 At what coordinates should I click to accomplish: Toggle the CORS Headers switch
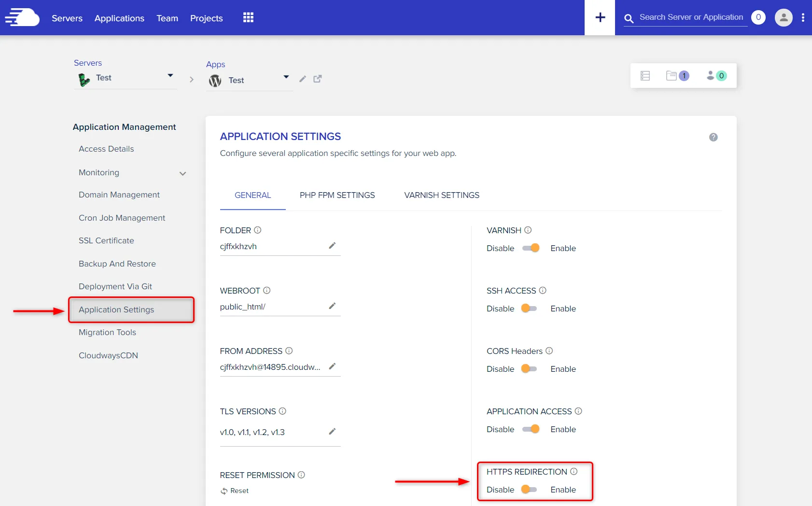pos(529,369)
